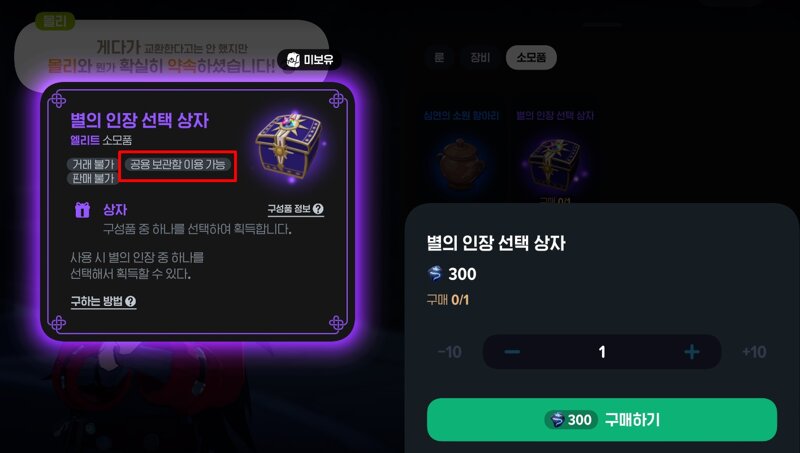
Task: Click the 미보유 badge icon
Action: click(x=293, y=60)
